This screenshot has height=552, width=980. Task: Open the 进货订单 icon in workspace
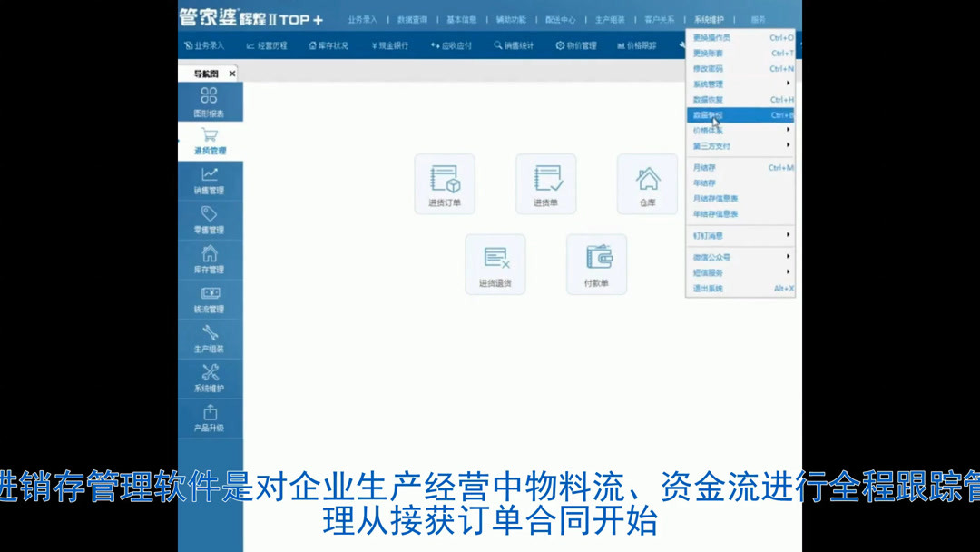(x=445, y=184)
